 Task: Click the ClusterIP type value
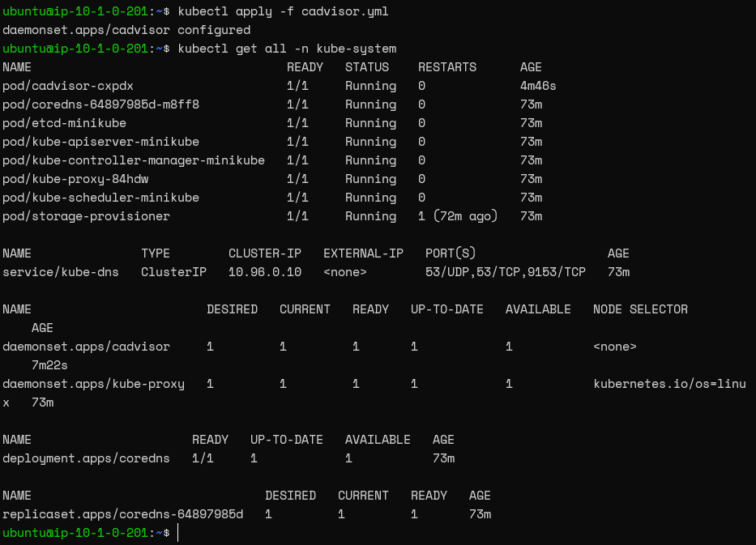click(173, 272)
